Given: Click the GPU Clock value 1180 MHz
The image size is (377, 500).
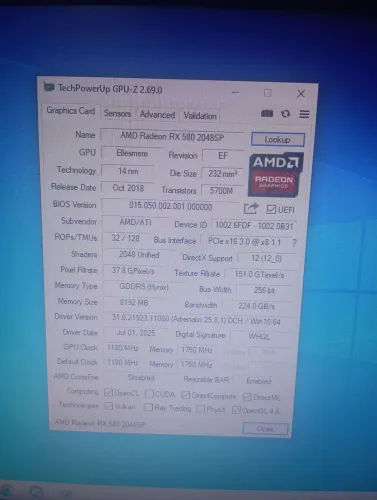Looking at the screenshot, I should tap(123, 348).
